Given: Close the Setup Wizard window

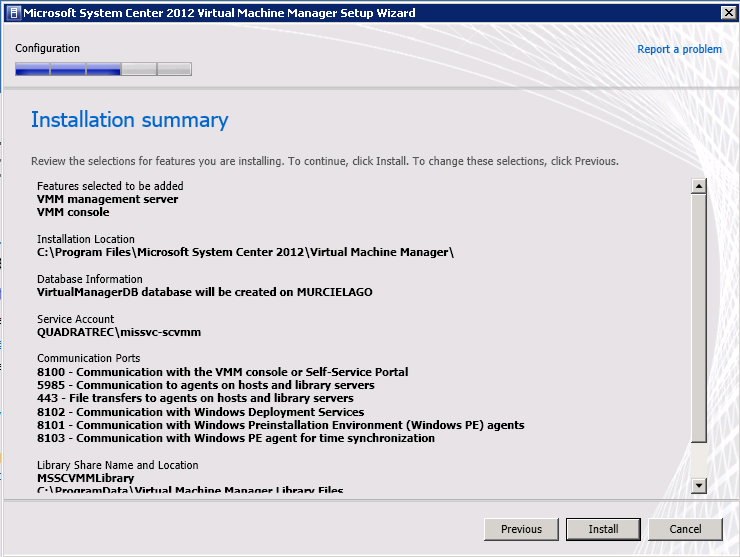Looking at the screenshot, I should 729,13.
